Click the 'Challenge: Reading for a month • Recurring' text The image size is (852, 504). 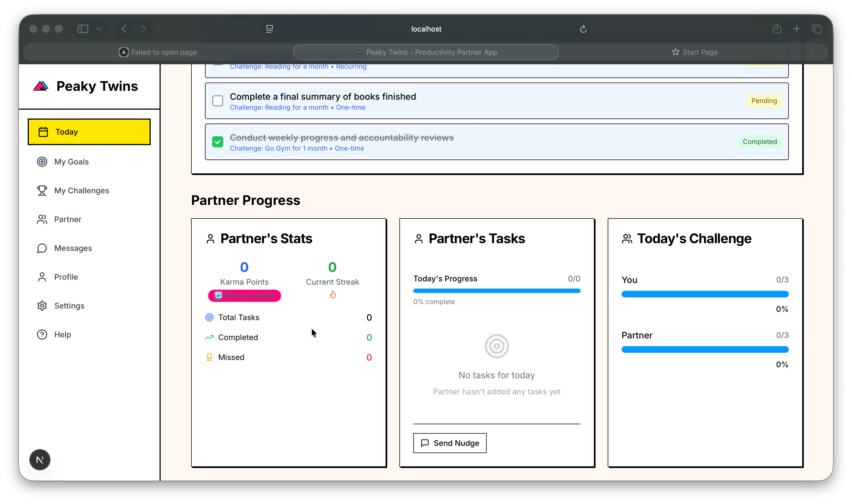coord(298,66)
